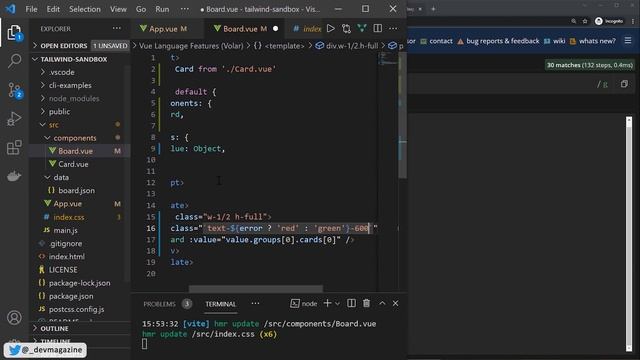The height and width of the screenshot is (360, 640).
Task: Bookmark page with browser star icon
Action: pos(584,21)
